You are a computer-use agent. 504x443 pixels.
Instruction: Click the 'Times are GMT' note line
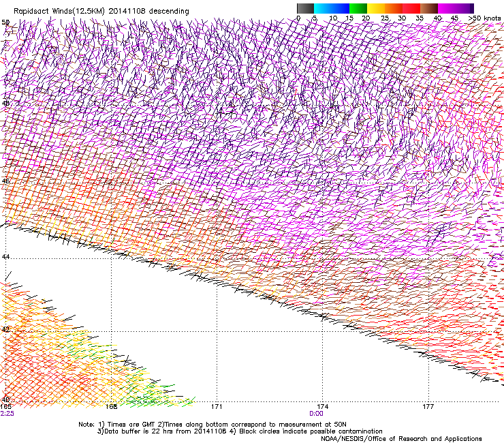(212, 425)
